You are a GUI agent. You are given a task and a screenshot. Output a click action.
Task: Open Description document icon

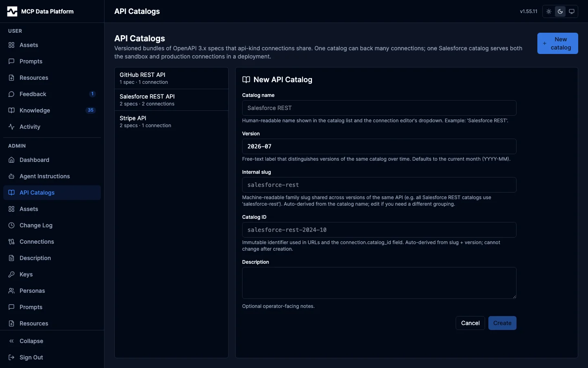click(11, 258)
